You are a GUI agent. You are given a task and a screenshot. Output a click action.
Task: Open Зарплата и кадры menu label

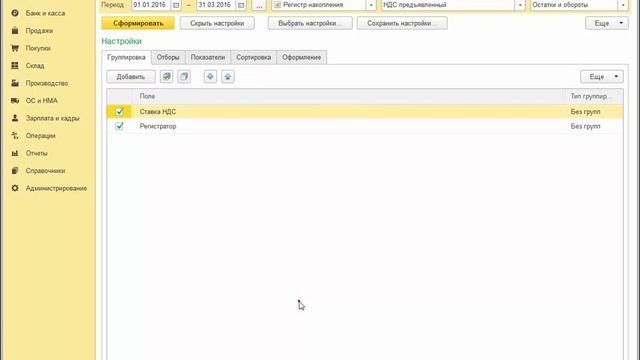point(53,118)
